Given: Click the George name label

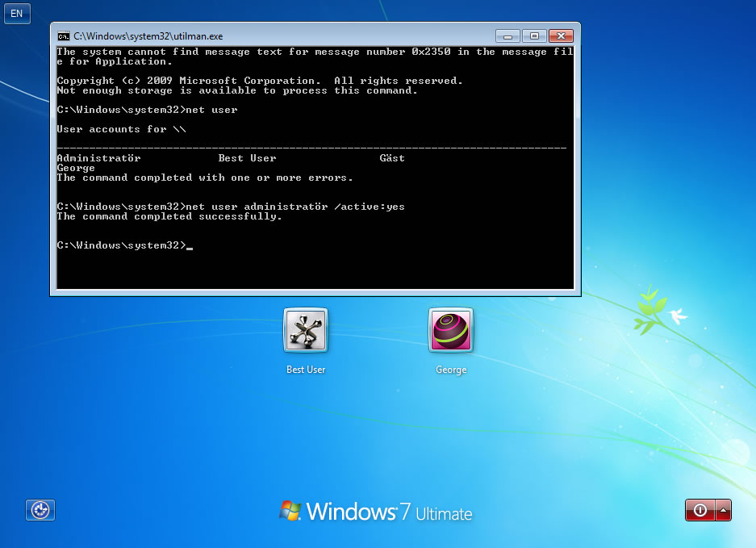Looking at the screenshot, I should [x=451, y=370].
